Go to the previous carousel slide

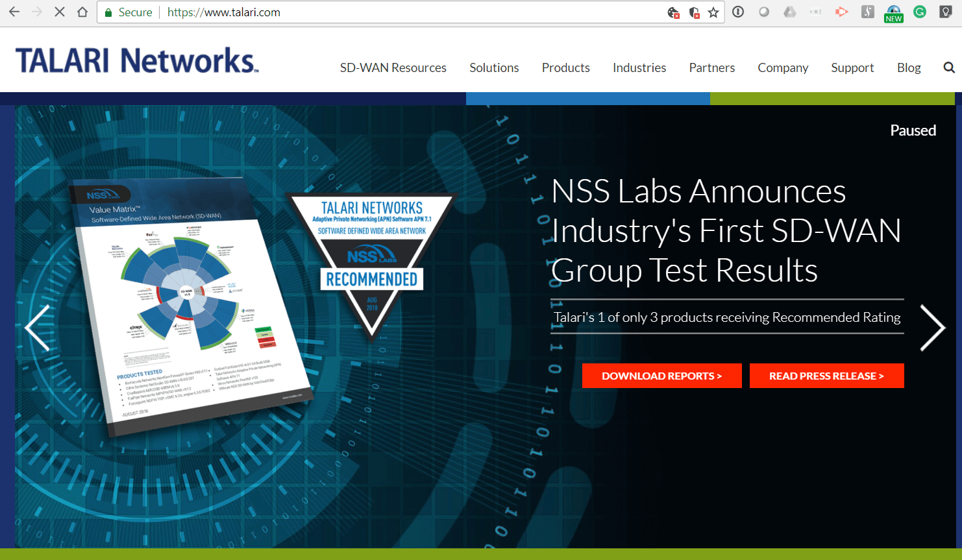click(x=37, y=328)
